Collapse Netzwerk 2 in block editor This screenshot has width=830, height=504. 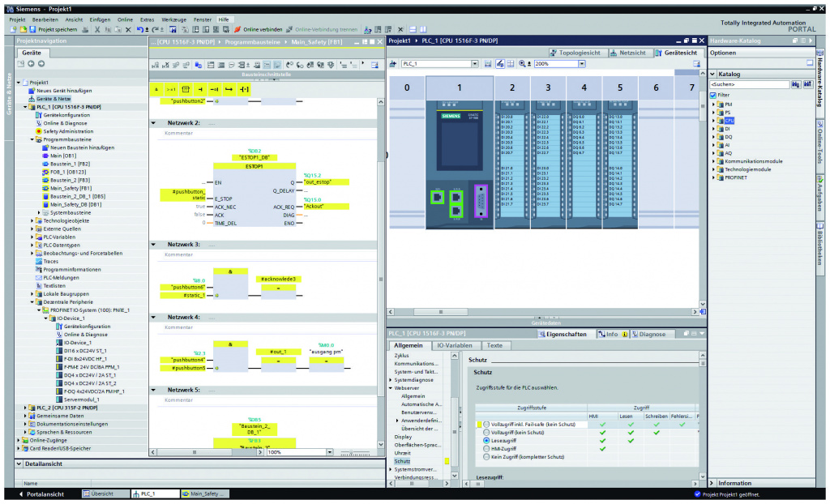coord(153,123)
